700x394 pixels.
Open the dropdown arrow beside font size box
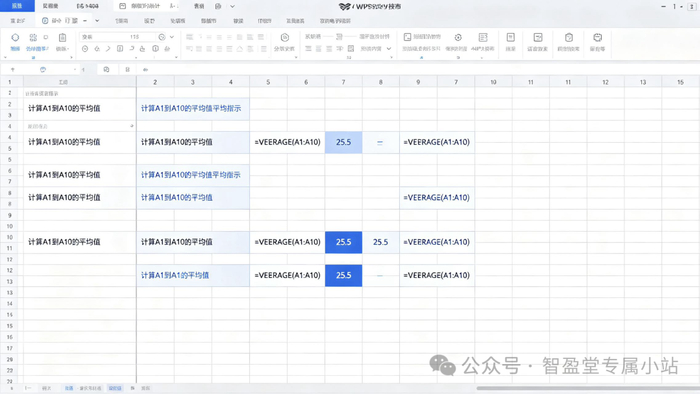172,37
